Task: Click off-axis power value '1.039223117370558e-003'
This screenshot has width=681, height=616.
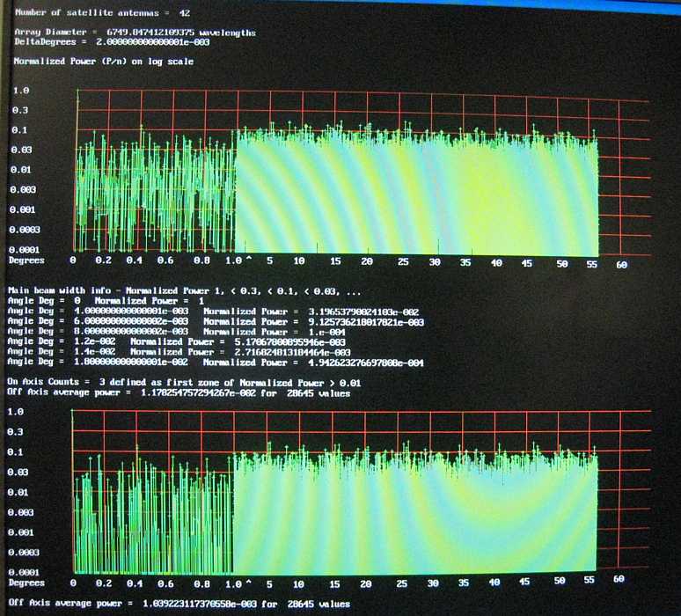Action: [x=199, y=604]
